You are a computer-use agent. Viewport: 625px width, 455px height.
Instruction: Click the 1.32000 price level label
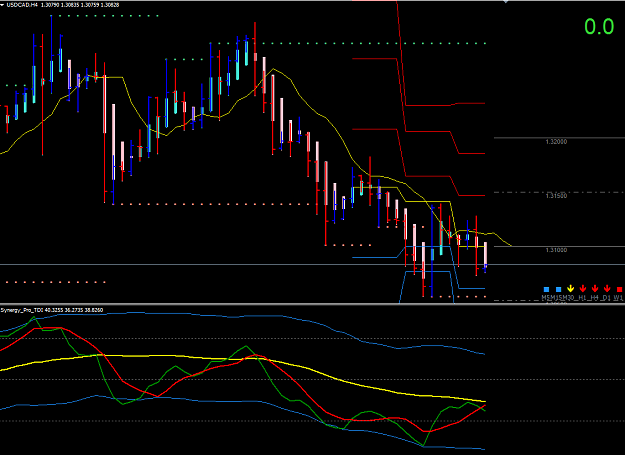[x=556, y=142]
